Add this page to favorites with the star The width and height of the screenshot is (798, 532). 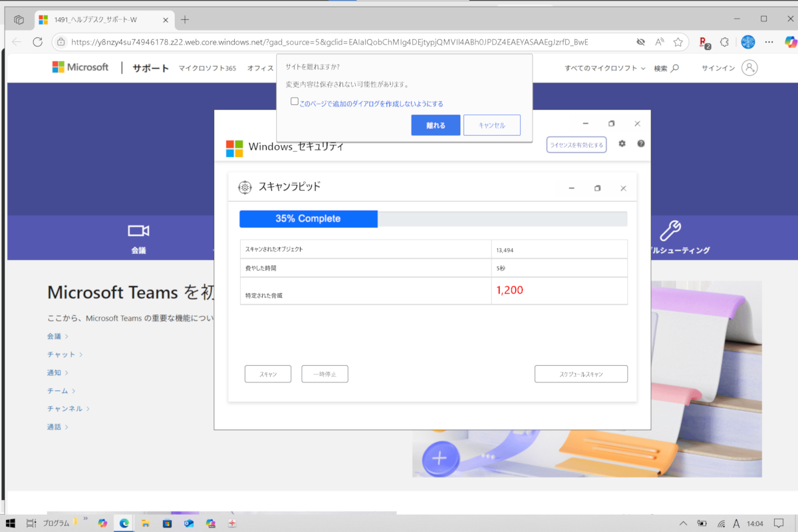pos(678,42)
